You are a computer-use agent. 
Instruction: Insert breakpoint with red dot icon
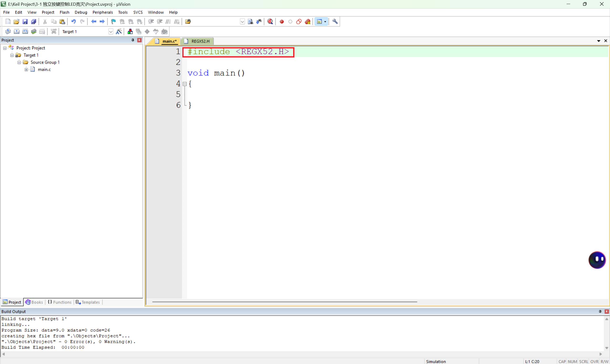[x=282, y=22]
